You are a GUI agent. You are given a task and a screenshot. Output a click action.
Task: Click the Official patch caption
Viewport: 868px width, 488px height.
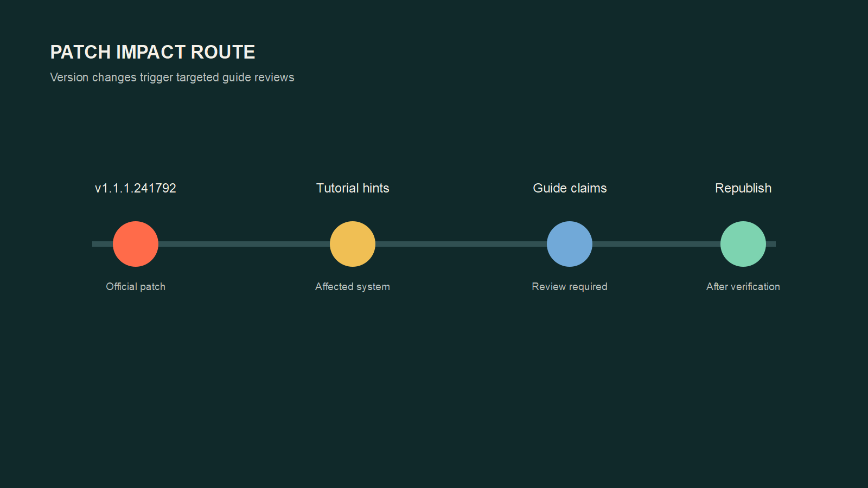click(136, 286)
